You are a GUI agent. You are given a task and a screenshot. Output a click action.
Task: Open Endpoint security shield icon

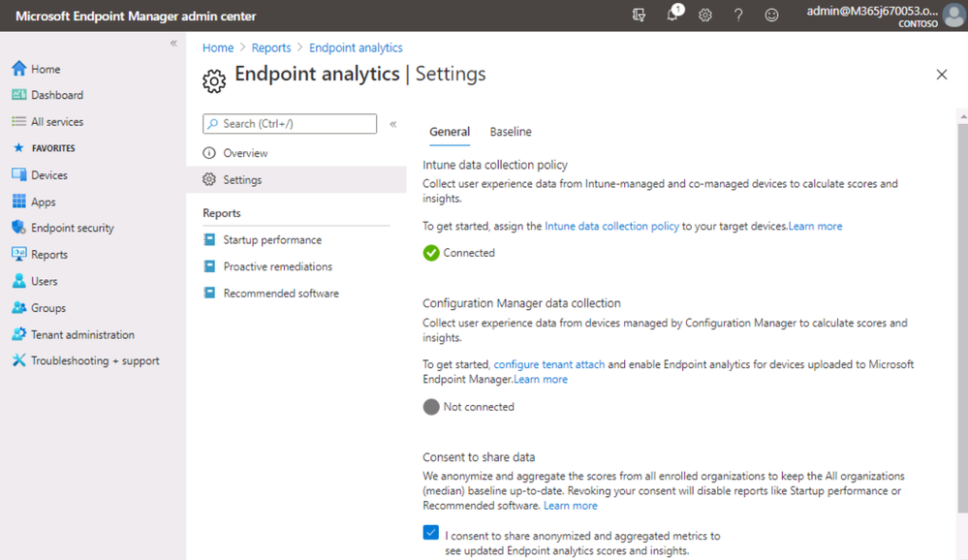point(19,228)
